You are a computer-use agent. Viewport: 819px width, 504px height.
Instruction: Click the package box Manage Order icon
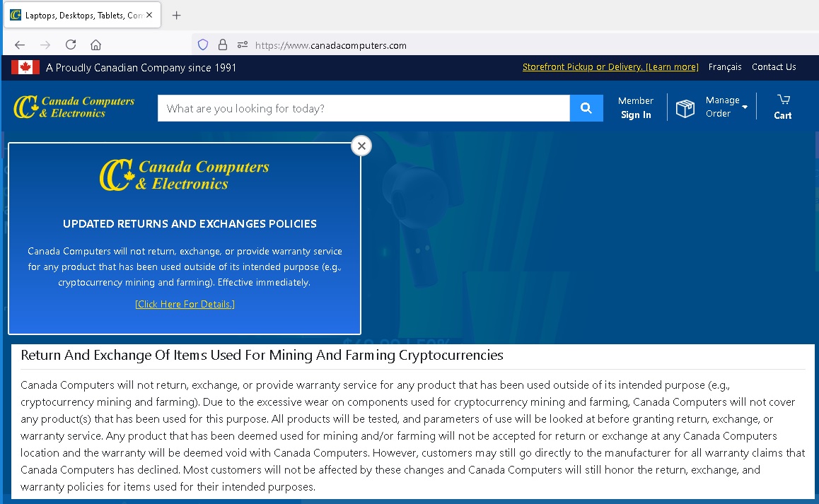pos(685,108)
